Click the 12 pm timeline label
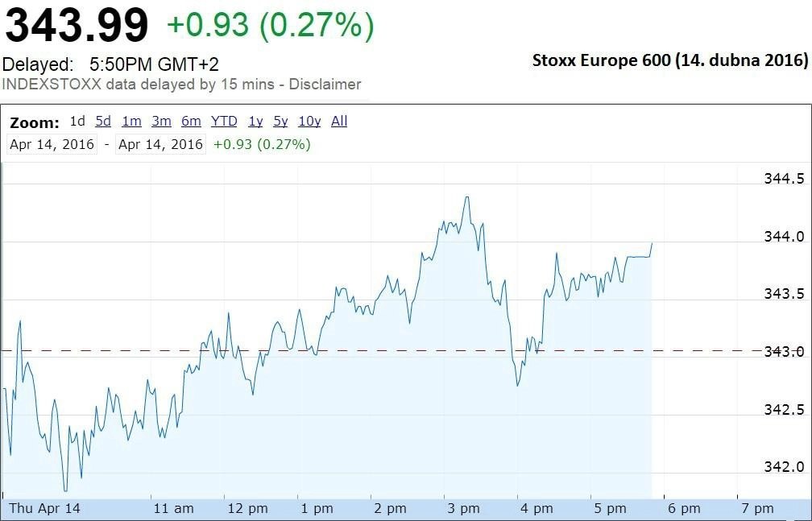Screen dimensions: 812x521 point(247,509)
